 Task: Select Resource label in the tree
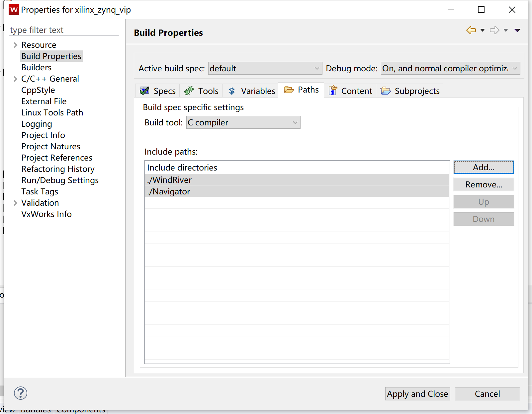pyautogui.click(x=39, y=45)
